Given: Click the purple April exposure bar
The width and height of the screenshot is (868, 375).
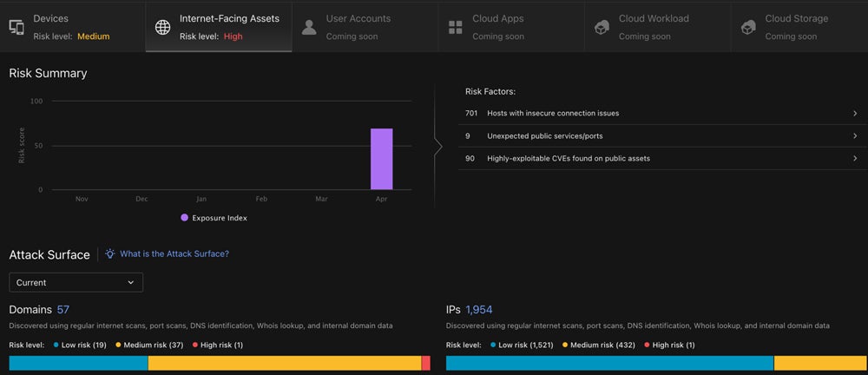Looking at the screenshot, I should 381,159.
